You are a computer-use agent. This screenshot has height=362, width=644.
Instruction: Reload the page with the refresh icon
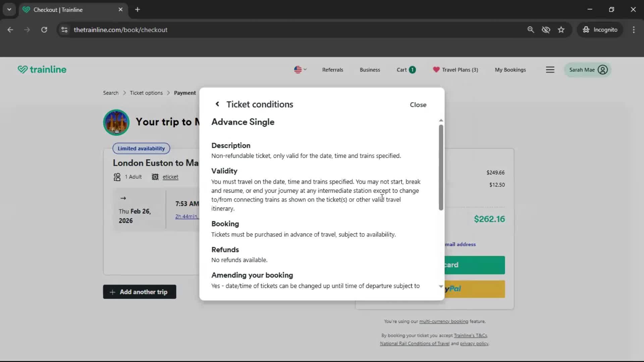[x=44, y=29]
